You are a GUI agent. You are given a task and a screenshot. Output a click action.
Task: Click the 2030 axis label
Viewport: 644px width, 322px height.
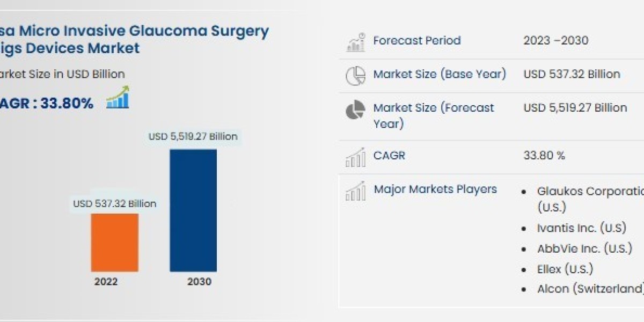coord(199,282)
